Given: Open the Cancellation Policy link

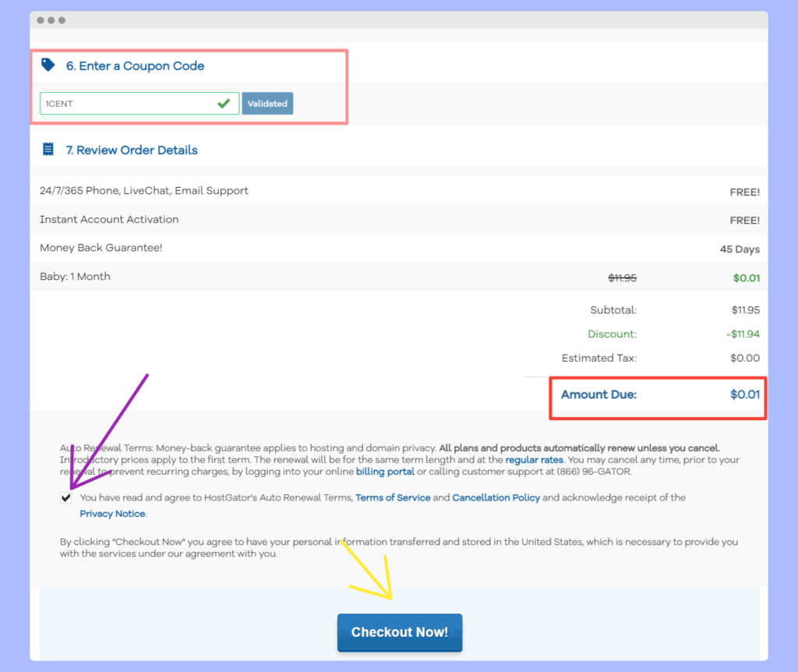Looking at the screenshot, I should coord(496,497).
